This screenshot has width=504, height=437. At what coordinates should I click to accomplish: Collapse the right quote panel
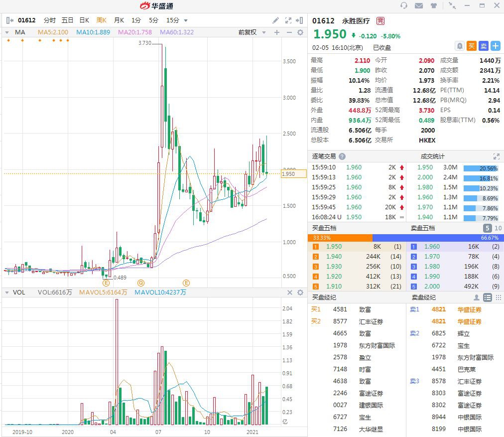coord(300,20)
